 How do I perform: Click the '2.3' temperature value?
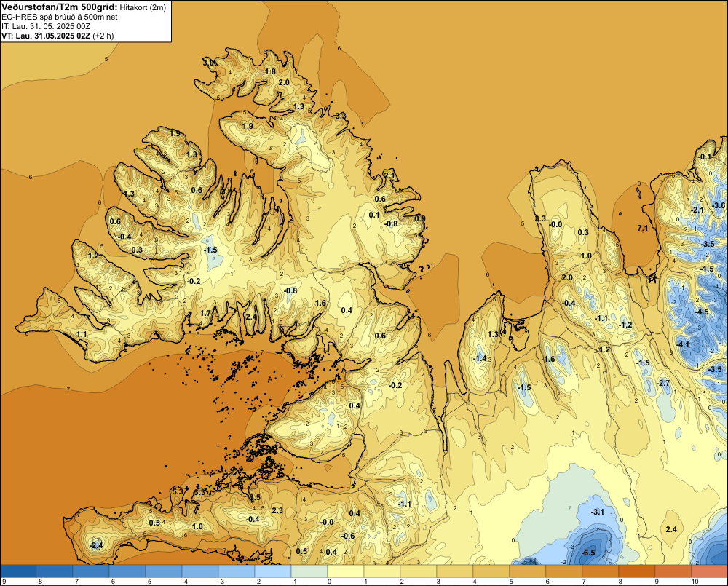[277, 510]
